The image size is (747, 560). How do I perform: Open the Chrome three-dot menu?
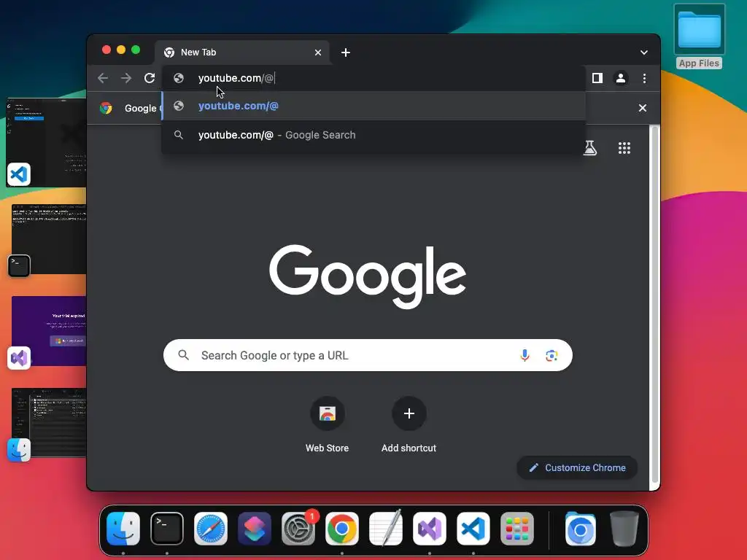pyautogui.click(x=645, y=78)
